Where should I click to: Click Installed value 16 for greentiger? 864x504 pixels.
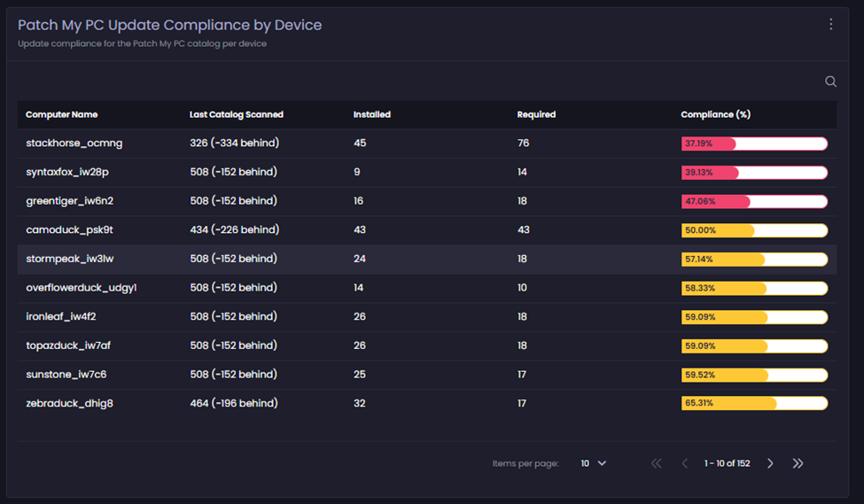pyautogui.click(x=358, y=201)
